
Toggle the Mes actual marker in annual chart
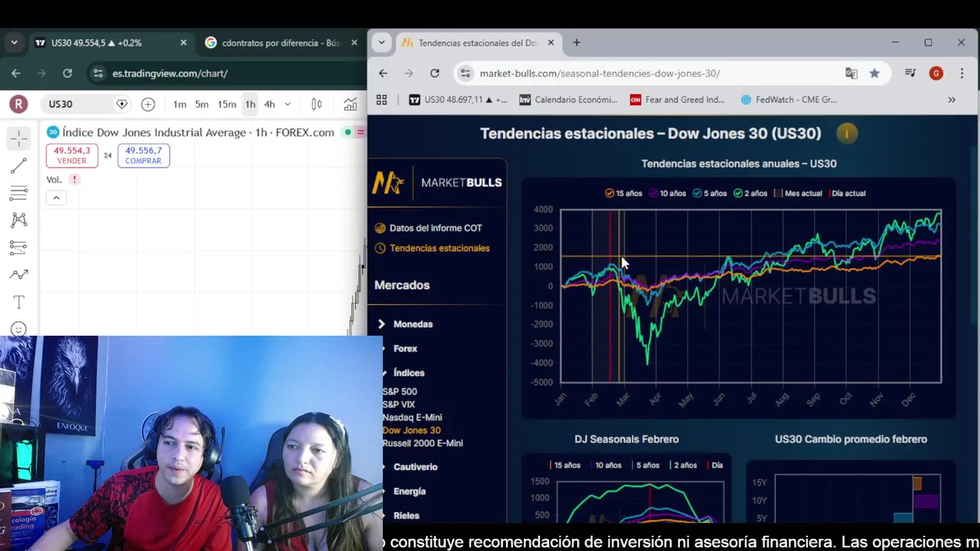[x=798, y=194]
